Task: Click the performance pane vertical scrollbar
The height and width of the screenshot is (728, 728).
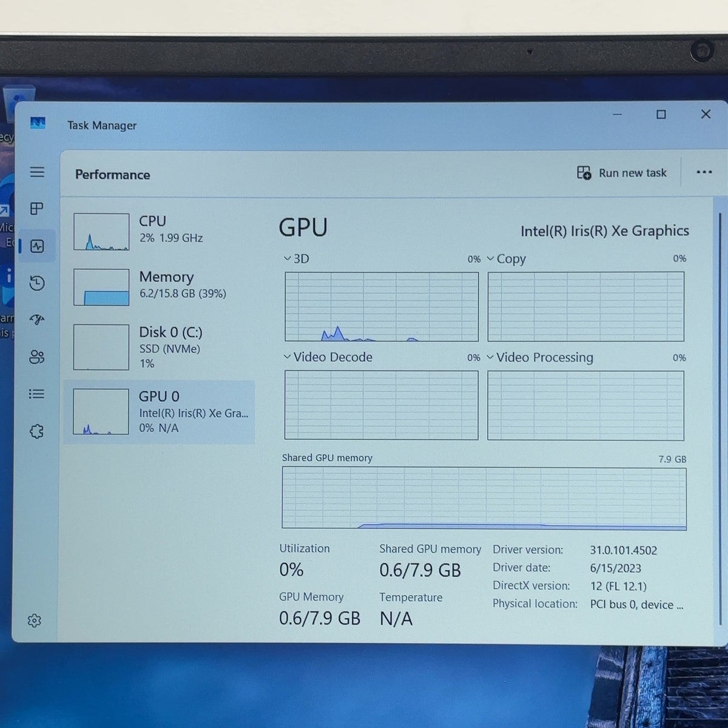Action: pyautogui.click(x=720, y=419)
